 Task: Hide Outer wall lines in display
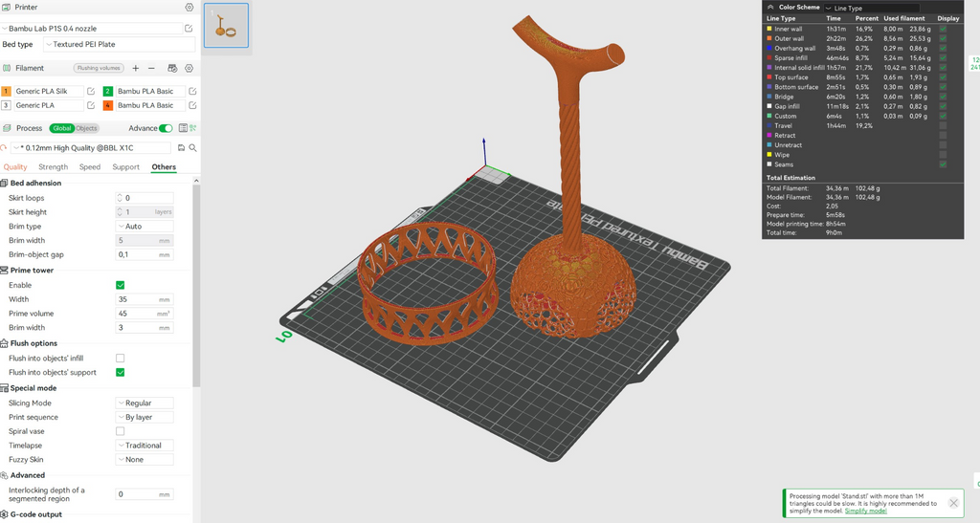[x=943, y=38]
